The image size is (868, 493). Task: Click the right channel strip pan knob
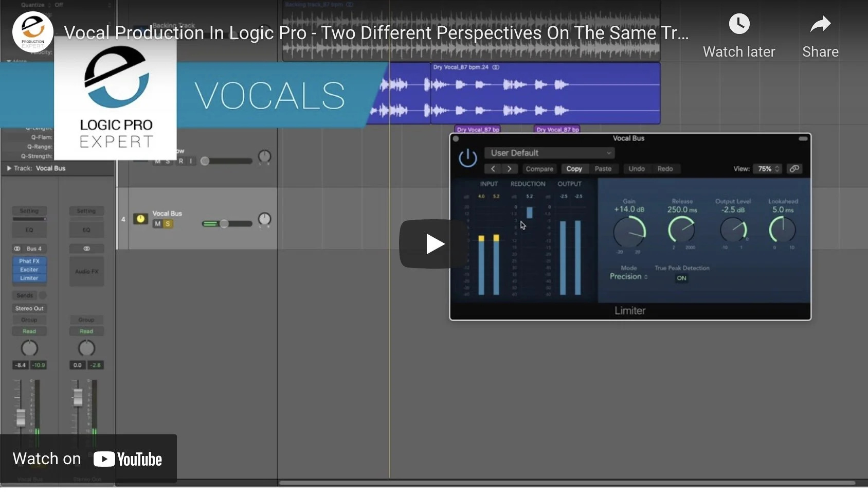(x=86, y=348)
